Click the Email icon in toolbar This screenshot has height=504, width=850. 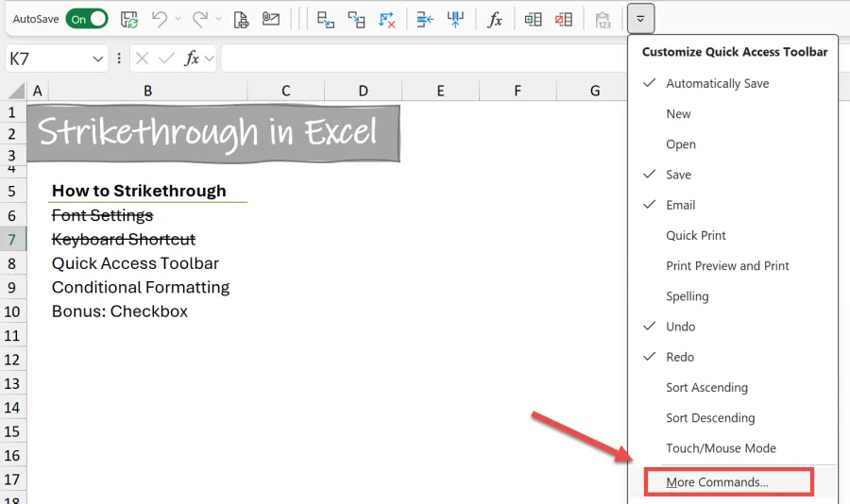(271, 19)
